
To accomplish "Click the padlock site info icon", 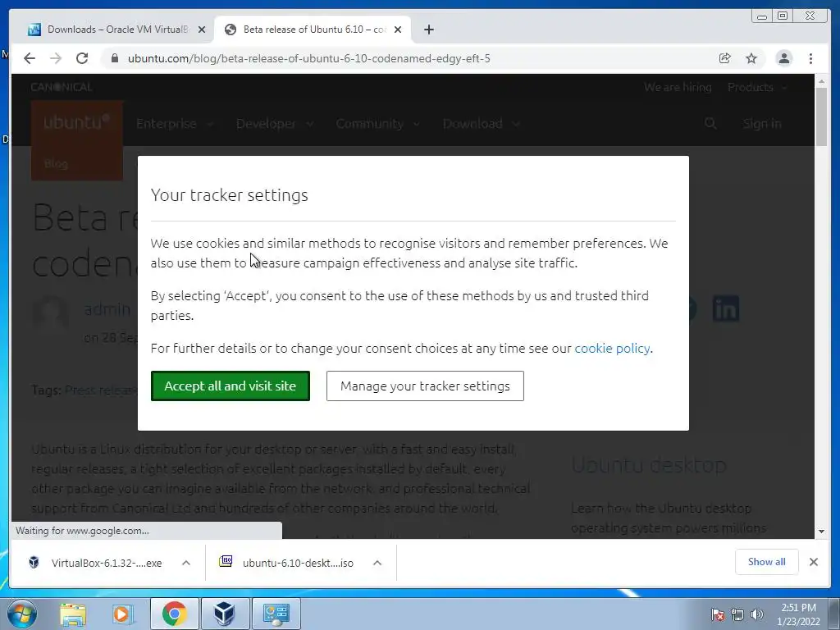I will coord(114,58).
